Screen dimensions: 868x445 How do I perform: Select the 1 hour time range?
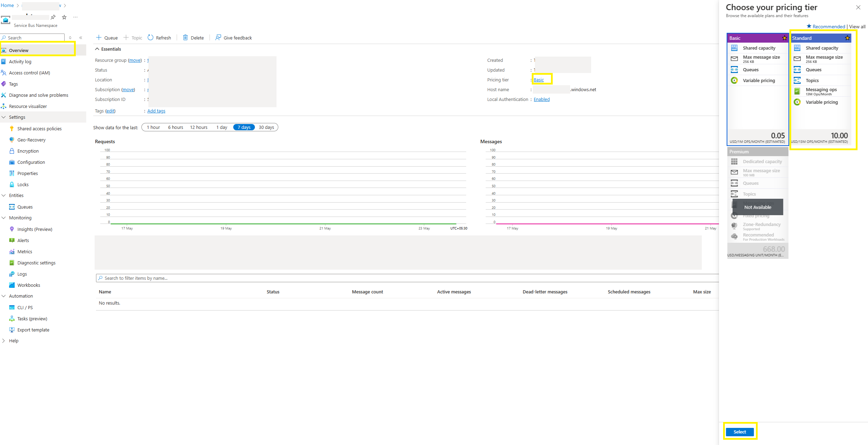[x=153, y=127]
